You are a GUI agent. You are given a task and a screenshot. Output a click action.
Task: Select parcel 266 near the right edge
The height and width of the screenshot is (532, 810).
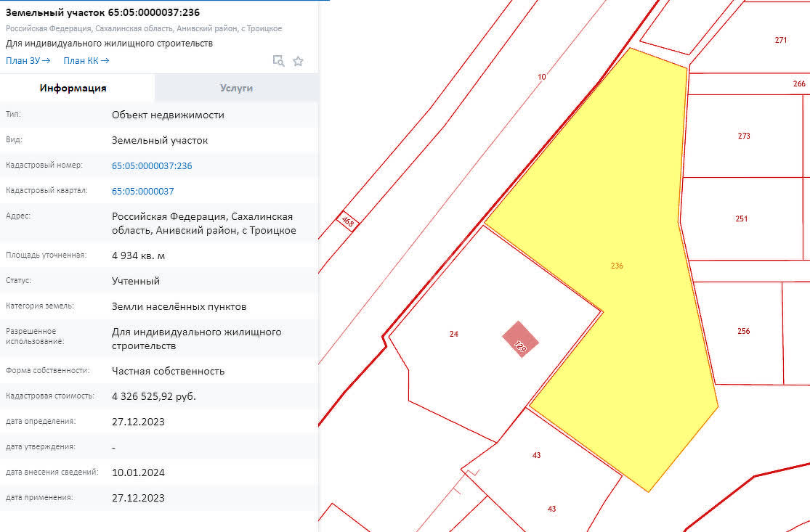[797, 84]
